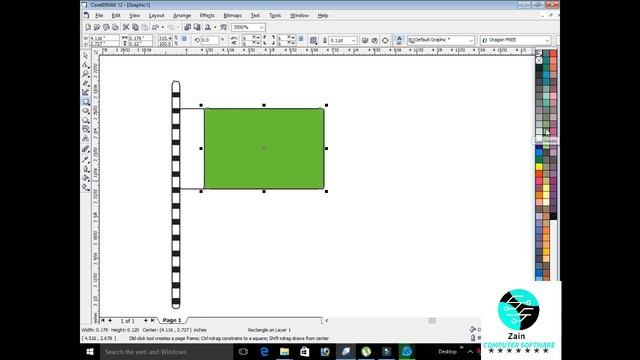Click the Undo arrow icon
Screen dimensions: 640x360
pyautogui.click(x=155, y=27)
